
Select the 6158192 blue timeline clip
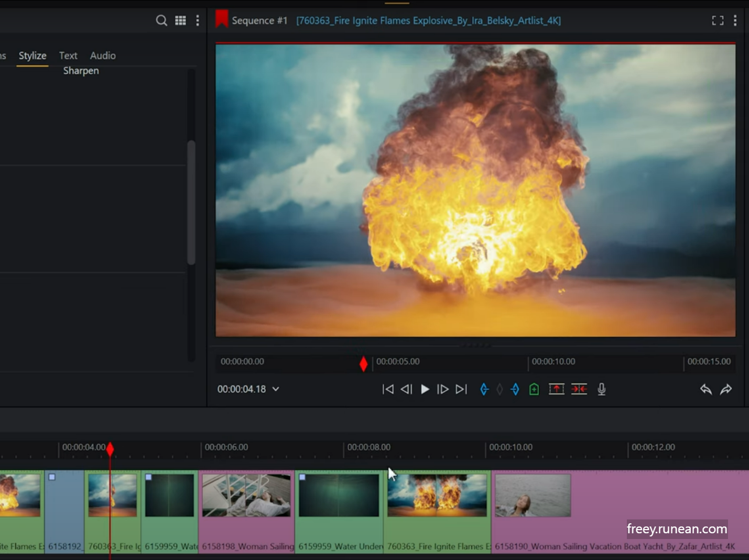tap(64, 512)
